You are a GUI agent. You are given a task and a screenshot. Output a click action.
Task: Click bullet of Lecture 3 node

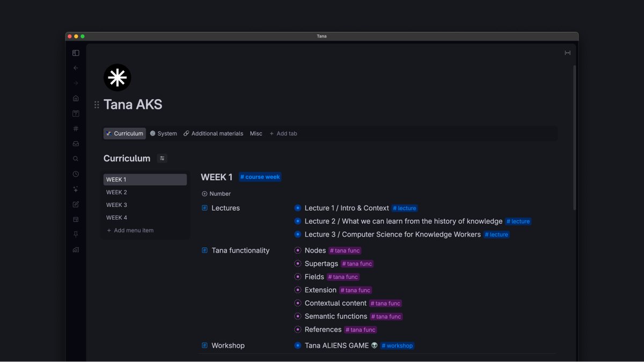[298, 234]
